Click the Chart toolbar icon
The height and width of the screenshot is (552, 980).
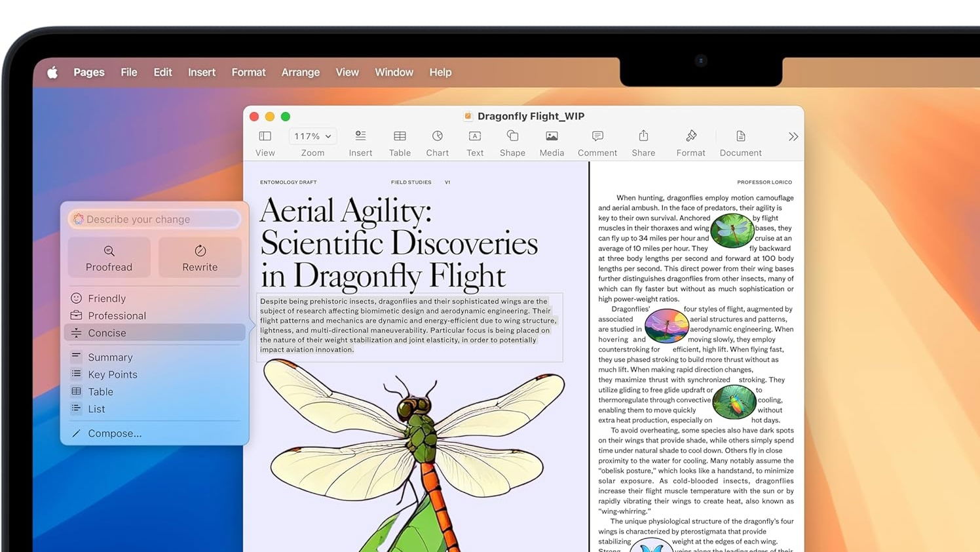[x=438, y=136]
